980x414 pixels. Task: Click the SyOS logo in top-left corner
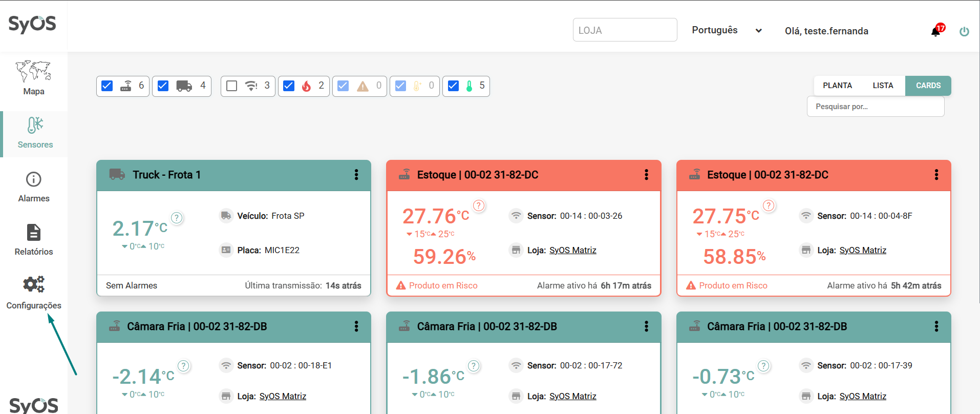32,24
